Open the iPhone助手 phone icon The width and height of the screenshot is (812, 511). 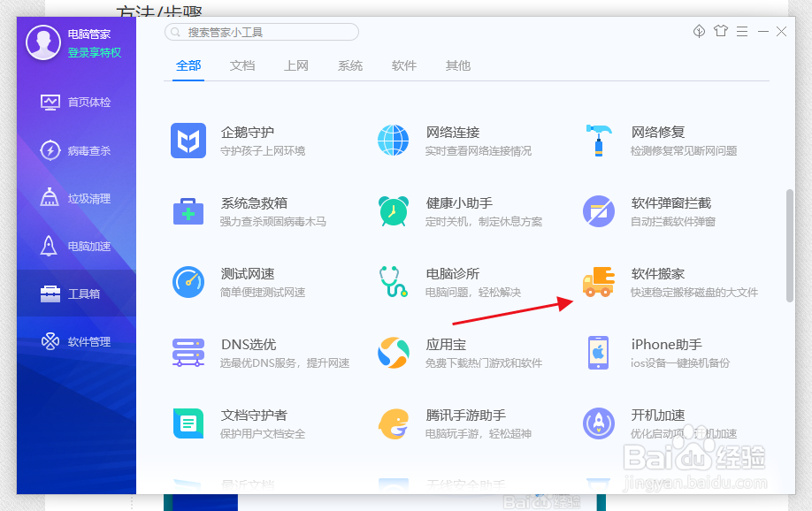599,353
